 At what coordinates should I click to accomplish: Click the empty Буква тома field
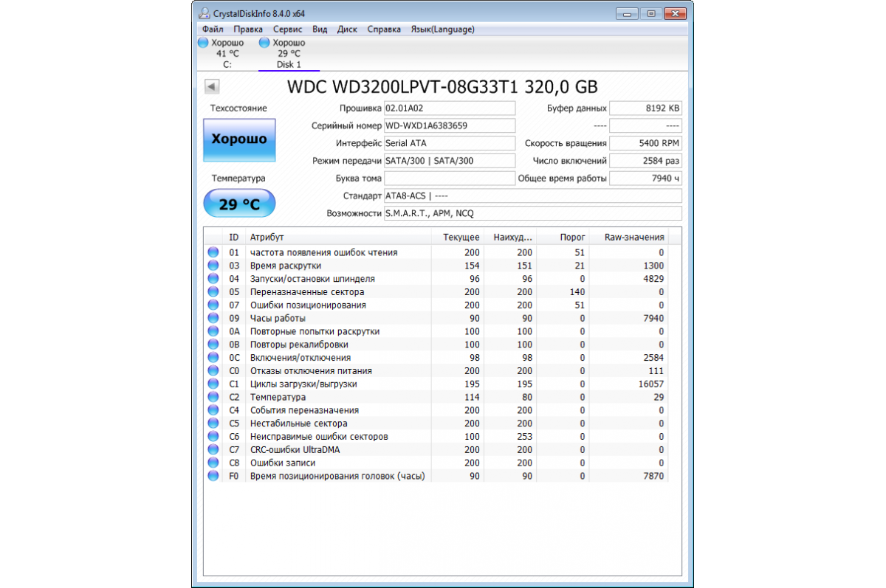tap(449, 178)
